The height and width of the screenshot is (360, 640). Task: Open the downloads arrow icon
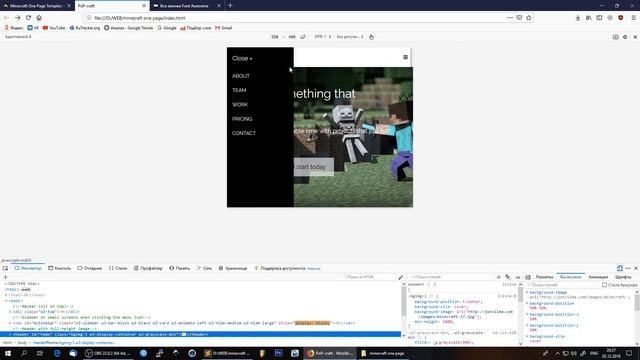578,18
